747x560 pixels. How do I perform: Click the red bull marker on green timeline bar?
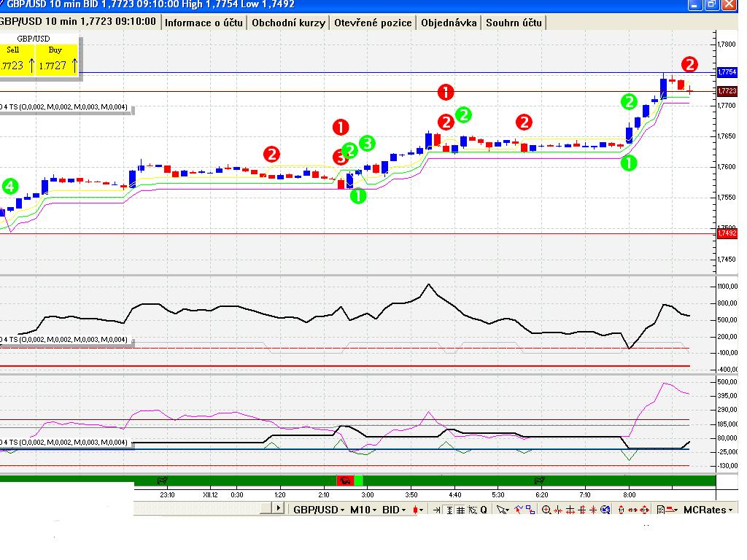tap(346, 481)
